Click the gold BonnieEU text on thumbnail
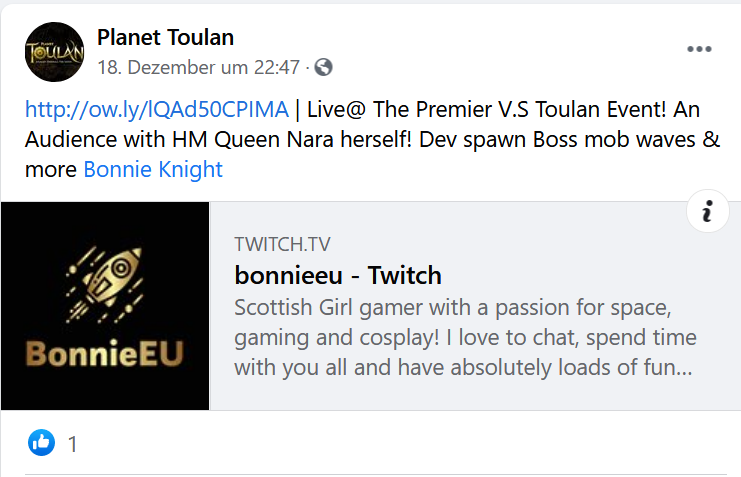This screenshot has height=477, width=741. (104, 355)
